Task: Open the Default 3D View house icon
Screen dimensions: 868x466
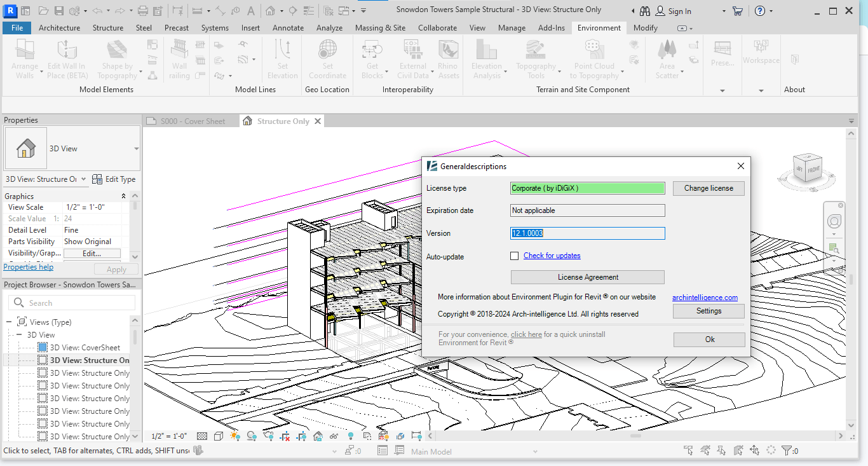Action: (270, 11)
